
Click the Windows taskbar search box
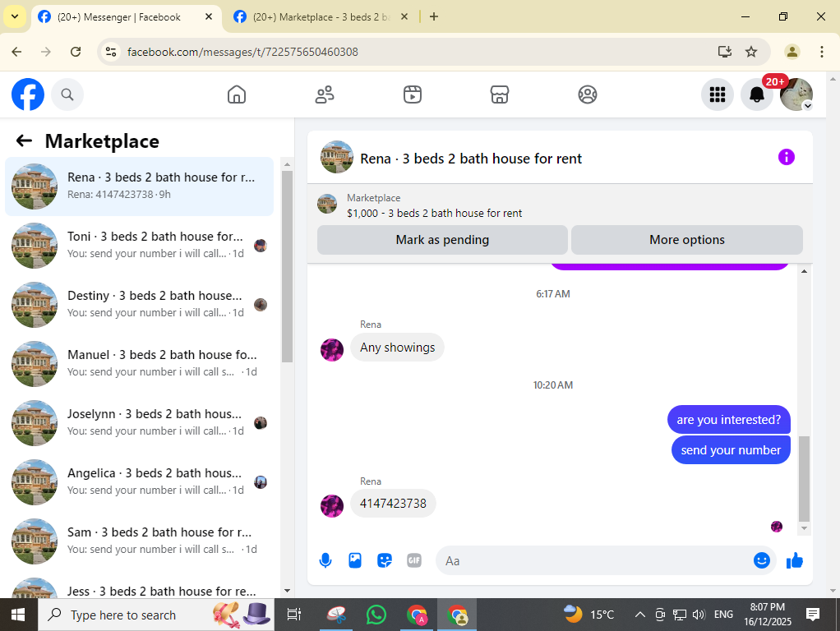point(155,615)
